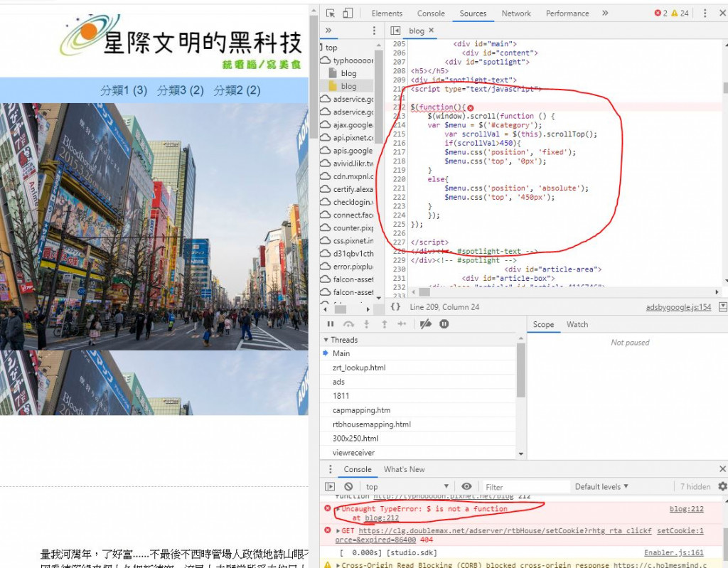This screenshot has width=728, height=568.
Task: Toggle the hide navigator icon
Action: (395, 30)
